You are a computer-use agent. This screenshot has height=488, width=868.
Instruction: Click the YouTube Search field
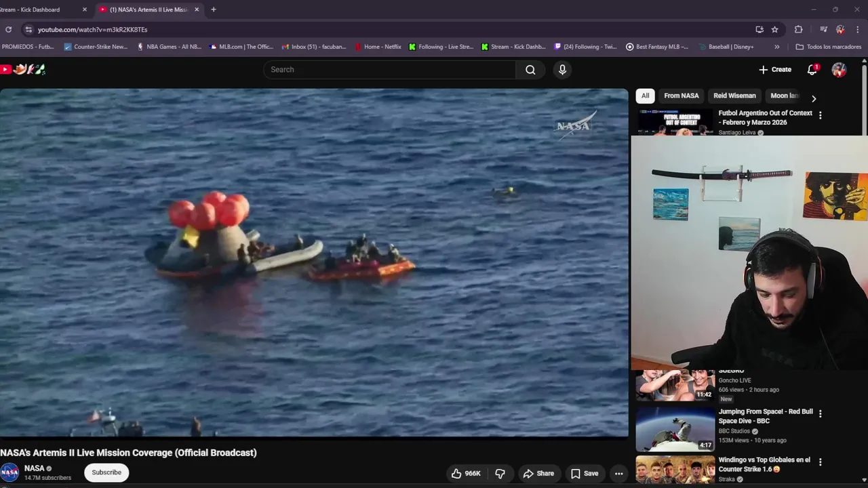pos(389,69)
